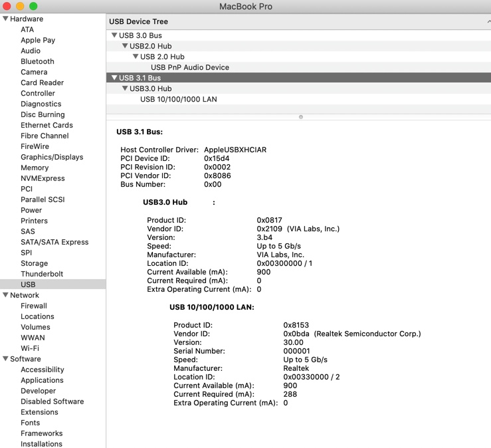
Task: Open Storage in the sidebar
Action: [34, 263]
